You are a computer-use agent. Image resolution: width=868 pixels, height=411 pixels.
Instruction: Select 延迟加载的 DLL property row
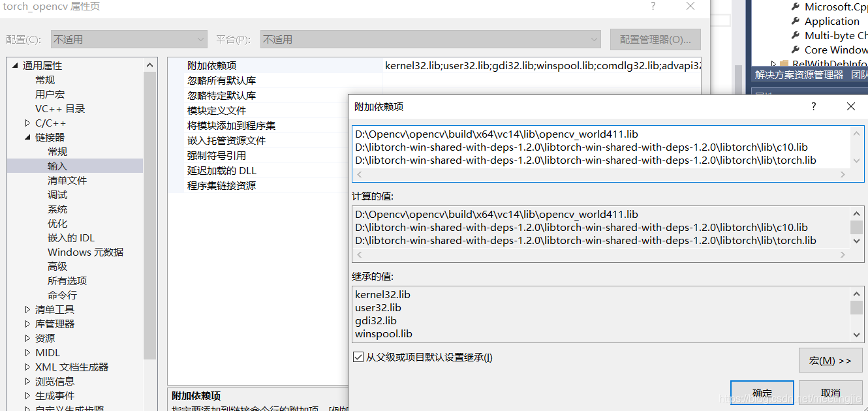(x=222, y=170)
